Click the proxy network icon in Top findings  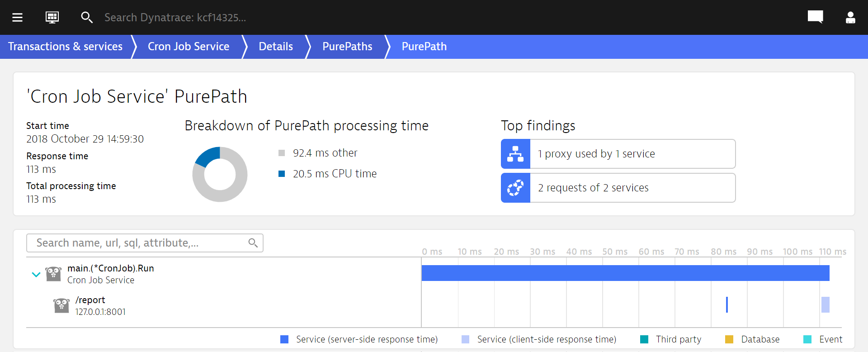click(x=515, y=154)
